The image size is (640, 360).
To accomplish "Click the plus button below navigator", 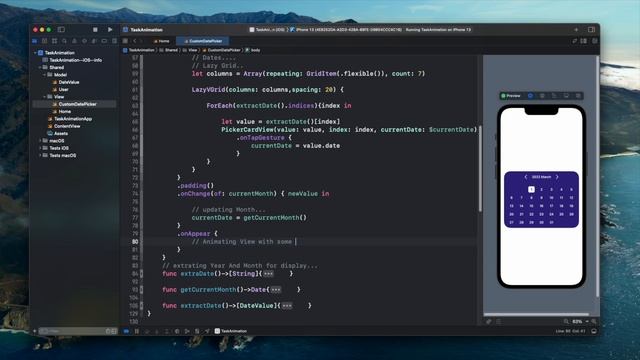I will click(35, 331).
